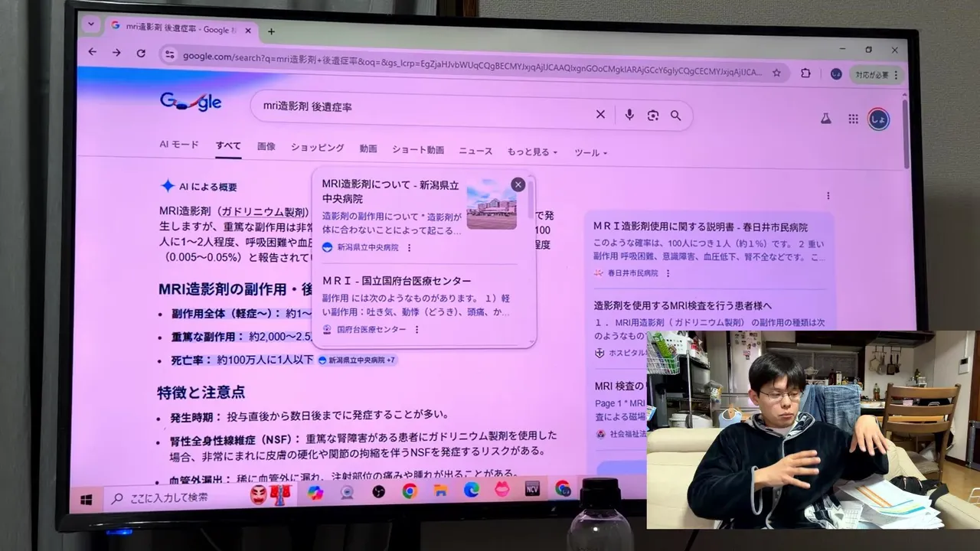Click the Google logo
This screenshot has width=980, height=551.
(x=191, y=103)
